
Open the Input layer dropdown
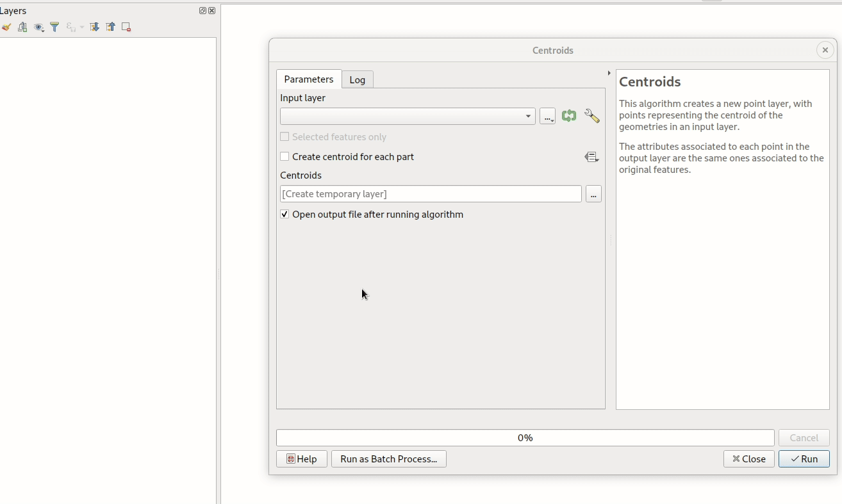(x=408, y=116)
